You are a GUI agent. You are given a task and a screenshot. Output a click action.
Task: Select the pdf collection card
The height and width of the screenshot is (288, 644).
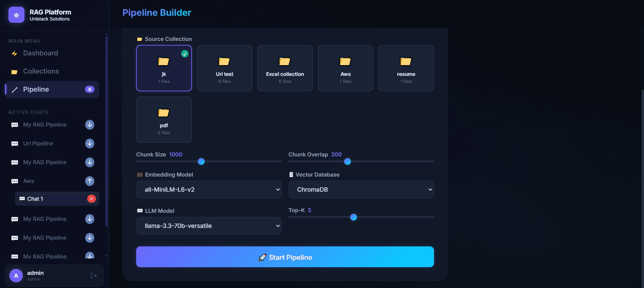coord(164,119)
